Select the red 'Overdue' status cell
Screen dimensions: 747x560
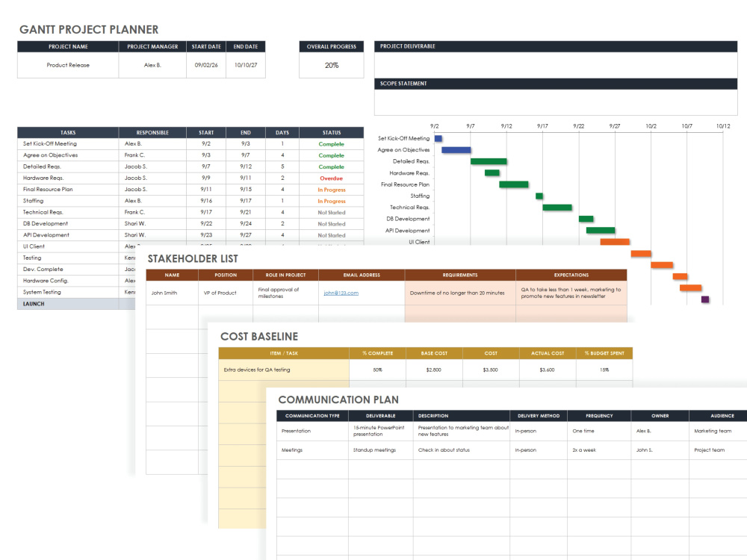tap(332, 178)
